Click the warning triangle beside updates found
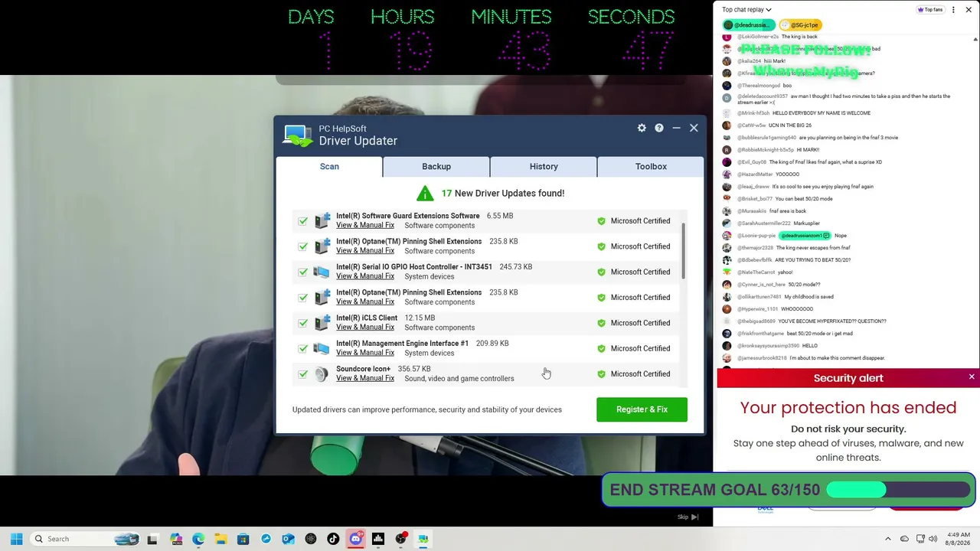 pos(425,194)
